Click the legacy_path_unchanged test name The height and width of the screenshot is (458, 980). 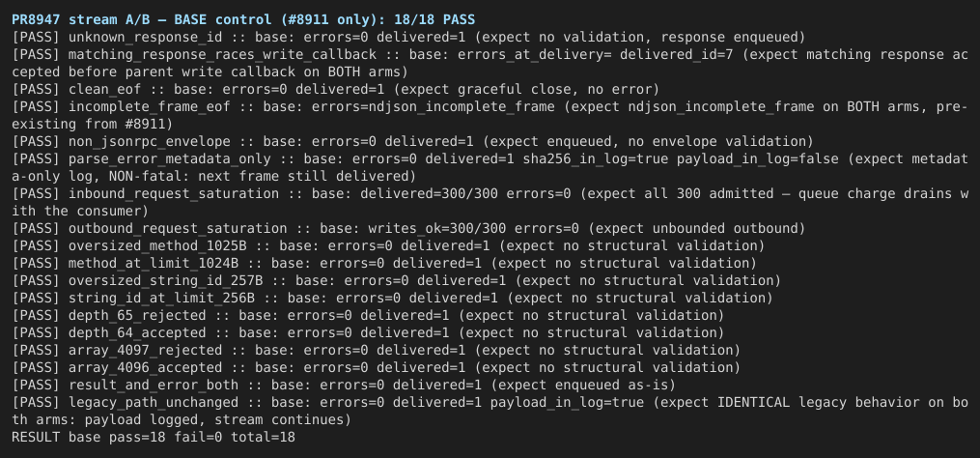click(154, 402)
